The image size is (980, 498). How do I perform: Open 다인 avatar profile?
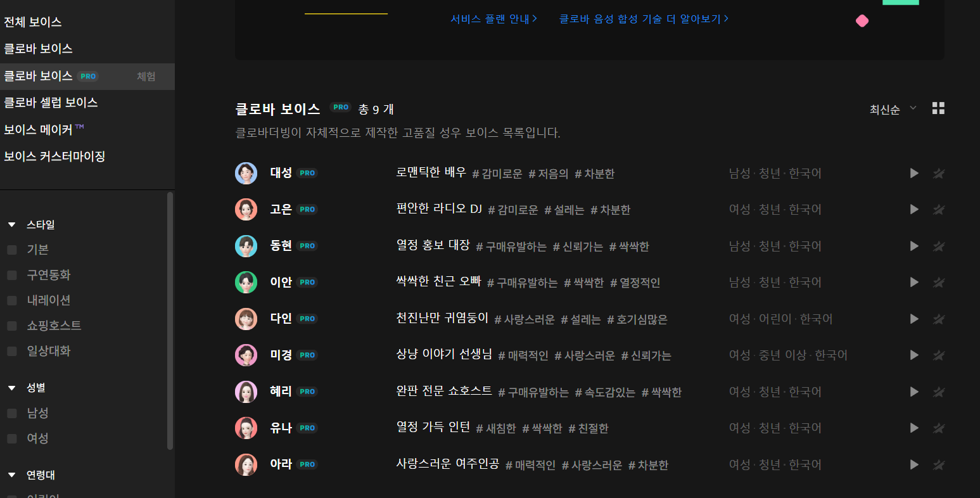(x=246, y=319)
